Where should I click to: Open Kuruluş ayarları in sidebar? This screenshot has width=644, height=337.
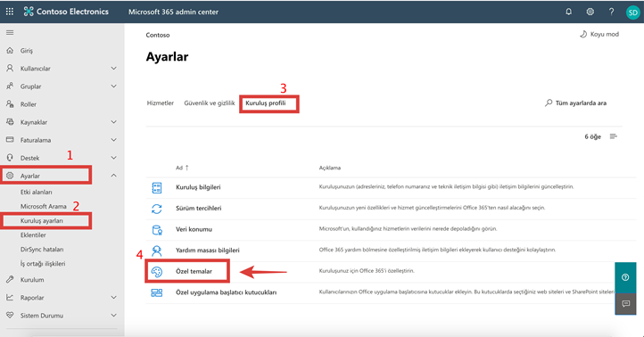point(42,220)
